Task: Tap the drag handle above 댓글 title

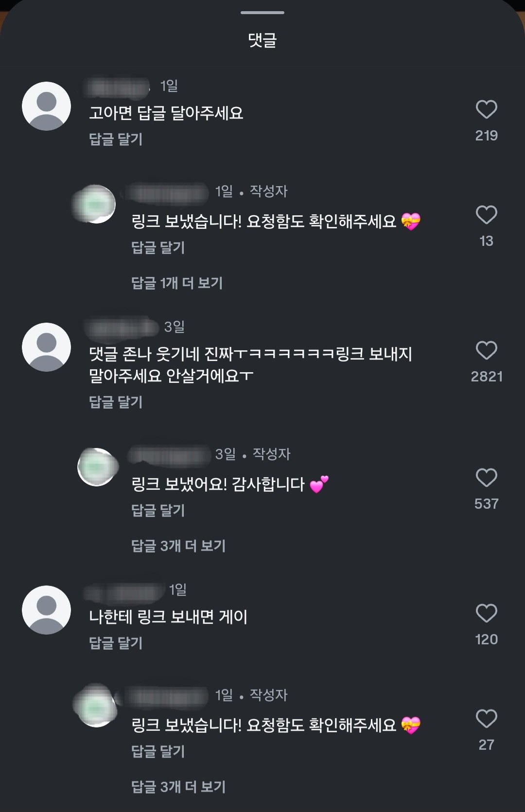Action: (x=262, y=13)
